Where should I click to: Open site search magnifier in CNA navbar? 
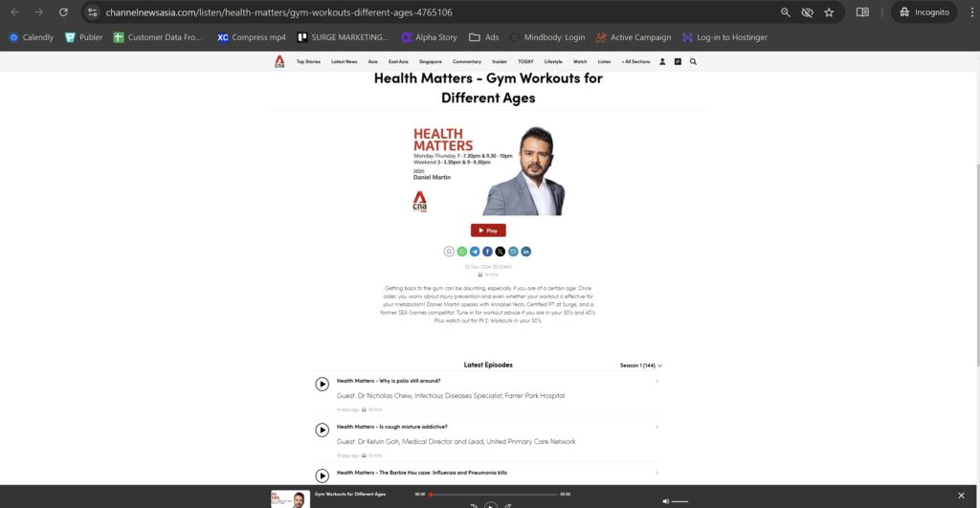click(693, 61)
